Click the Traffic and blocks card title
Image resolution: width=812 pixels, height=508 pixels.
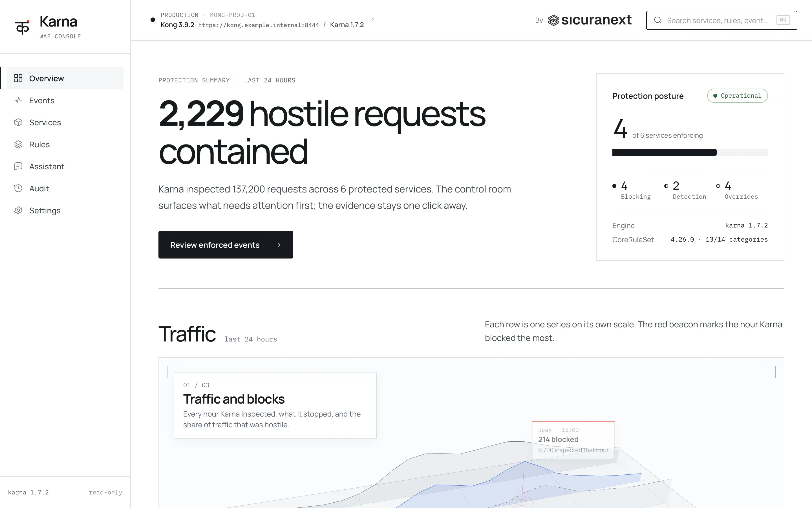[233, 399]
